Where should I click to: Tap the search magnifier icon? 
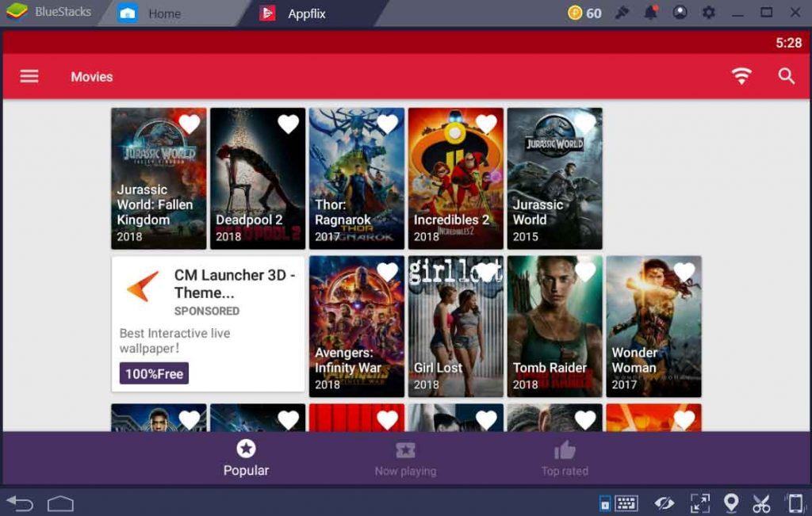click(786, 76)
